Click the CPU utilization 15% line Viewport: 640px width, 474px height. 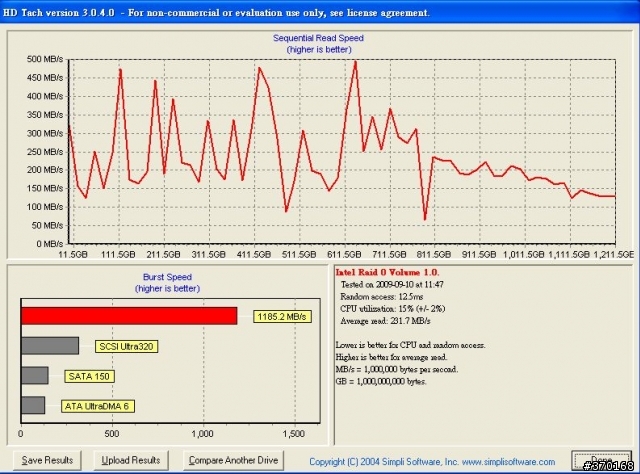(393, 309)
